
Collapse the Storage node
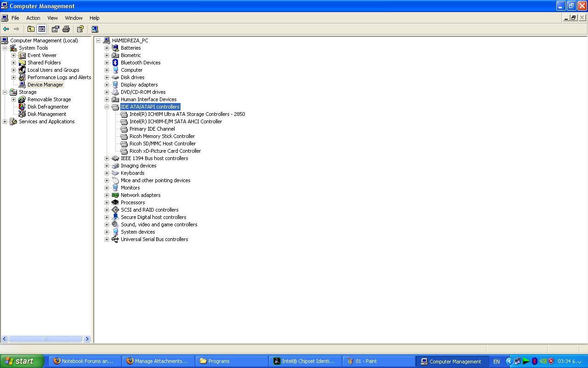coord(5,92)
